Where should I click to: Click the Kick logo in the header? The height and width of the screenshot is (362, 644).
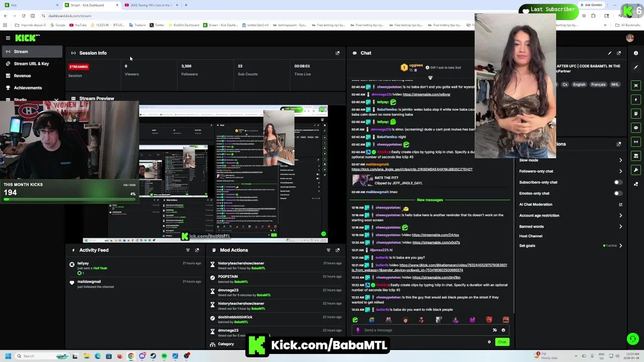coord(27,38)
